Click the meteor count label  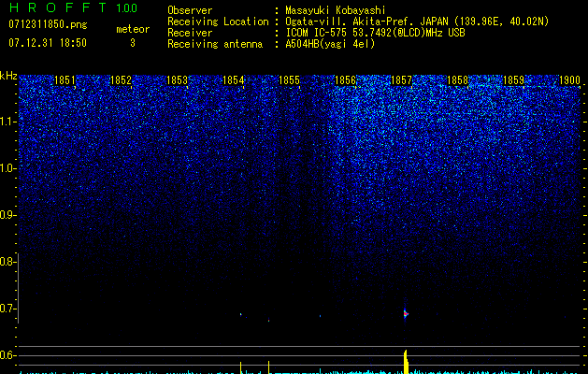133,29
